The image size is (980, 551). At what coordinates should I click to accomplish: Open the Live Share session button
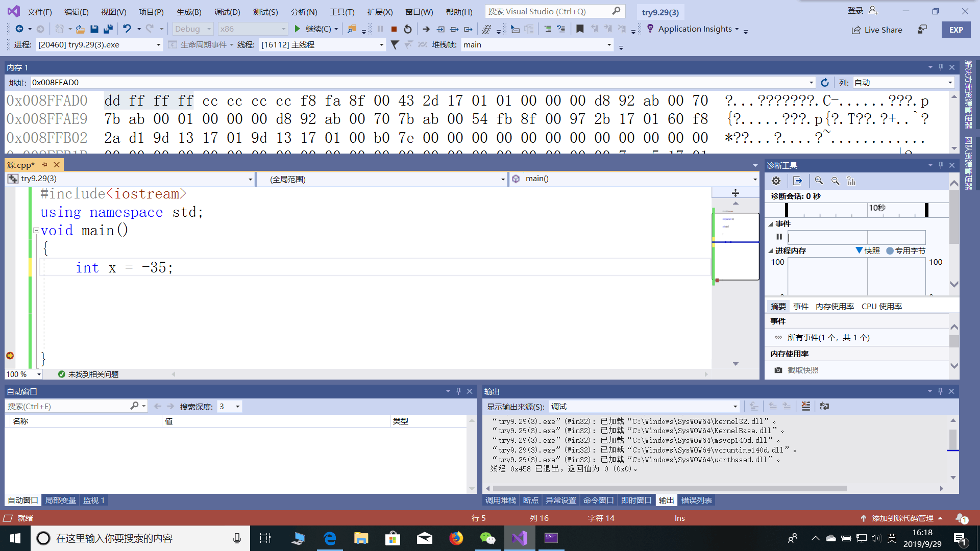pyautogui.click(x=876, y=30)
